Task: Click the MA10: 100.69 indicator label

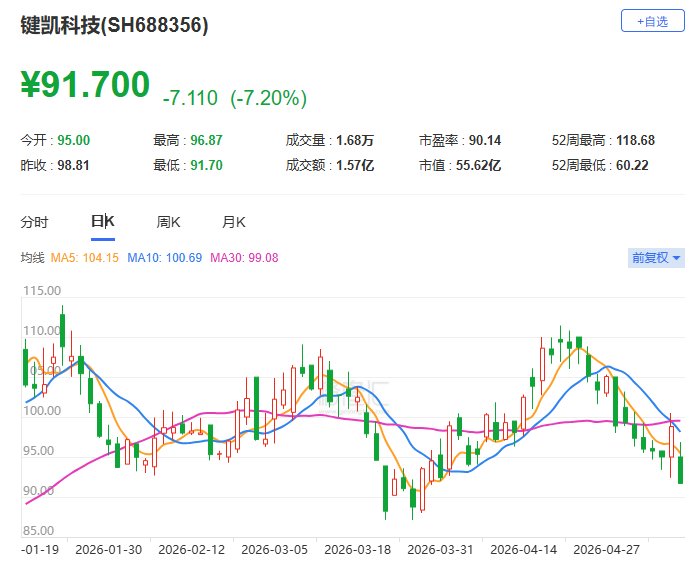Action: (x=165, y=258)
